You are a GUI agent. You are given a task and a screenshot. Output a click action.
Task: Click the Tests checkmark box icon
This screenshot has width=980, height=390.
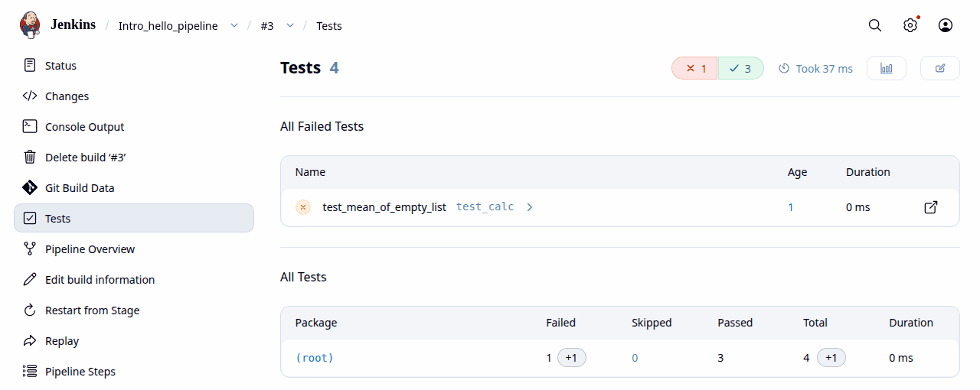(30, 218)
